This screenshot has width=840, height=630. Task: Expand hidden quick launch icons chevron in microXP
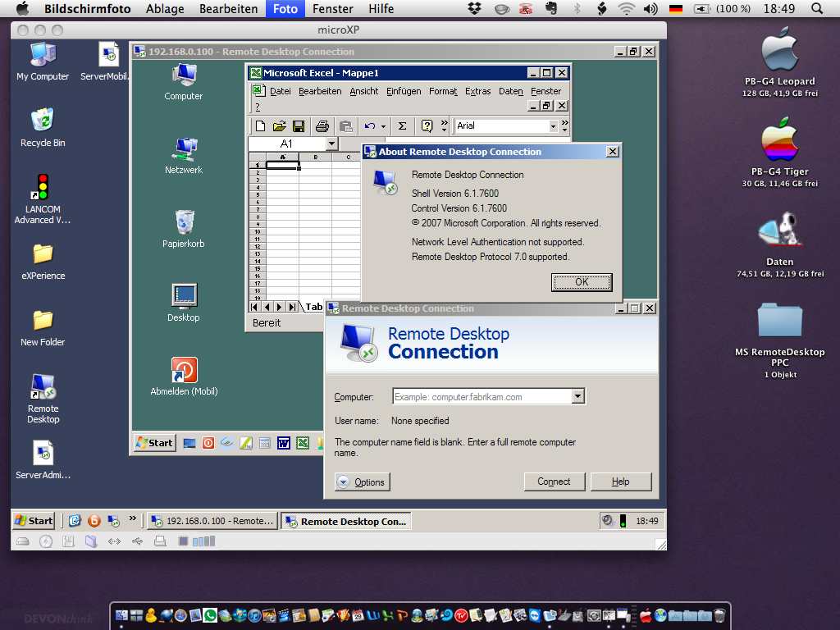[x=132, y=518]
